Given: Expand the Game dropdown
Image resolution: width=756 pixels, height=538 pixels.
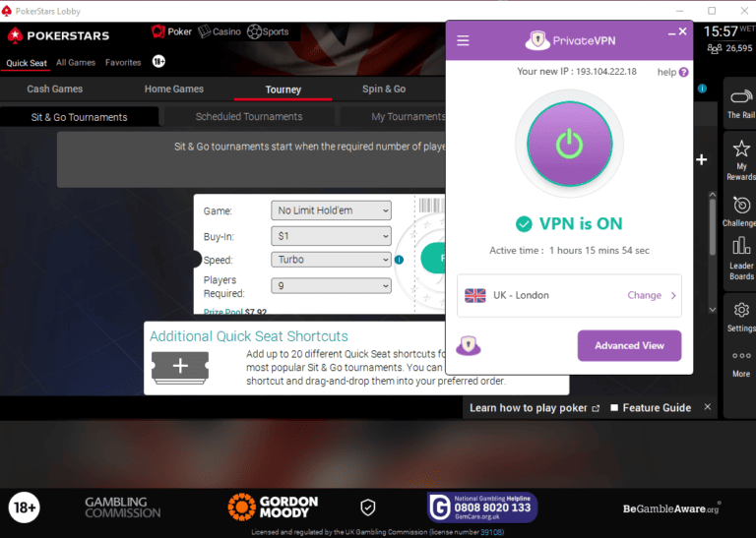Looking at the screenshot, I should coord(331,210).
